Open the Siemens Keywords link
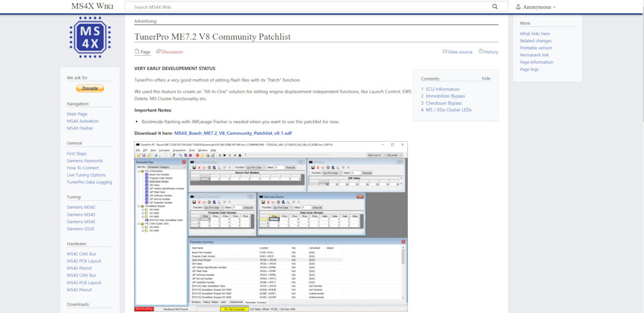Screen dimensions: 644x313 coord(85,161)
